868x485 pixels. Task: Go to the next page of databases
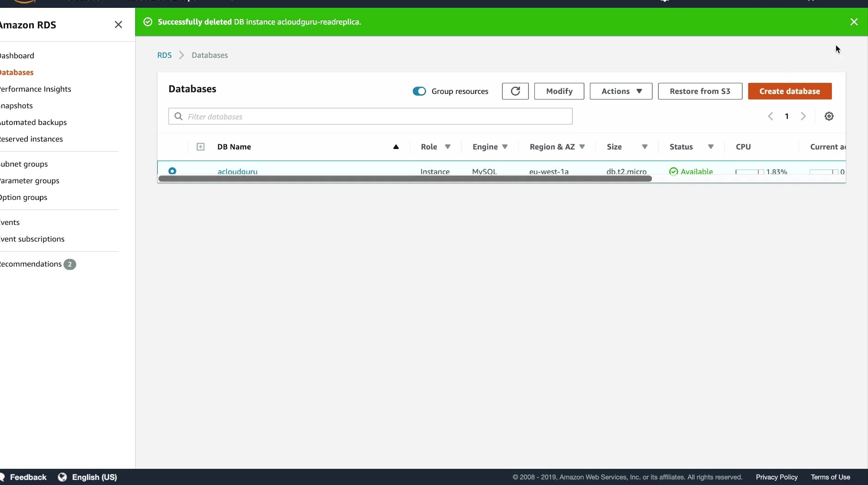(803, 116)
